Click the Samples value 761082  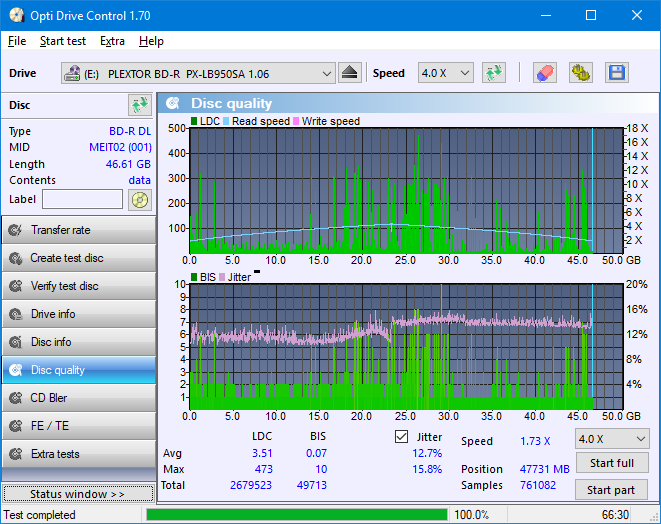(538, 485)
